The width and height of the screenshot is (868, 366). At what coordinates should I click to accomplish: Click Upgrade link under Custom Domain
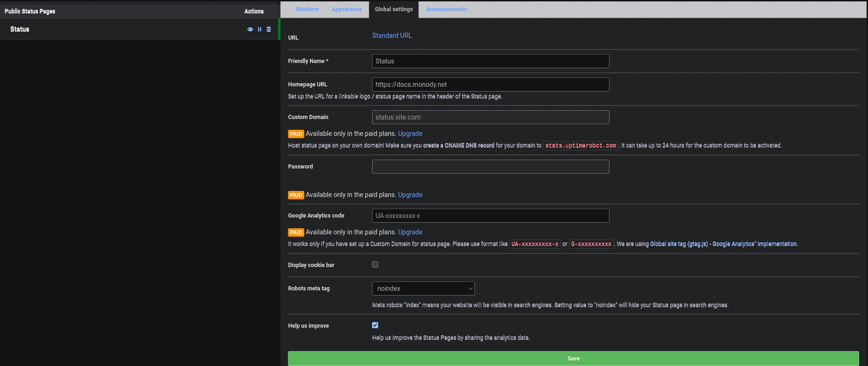pyautogui.click(x=410, y=134)
